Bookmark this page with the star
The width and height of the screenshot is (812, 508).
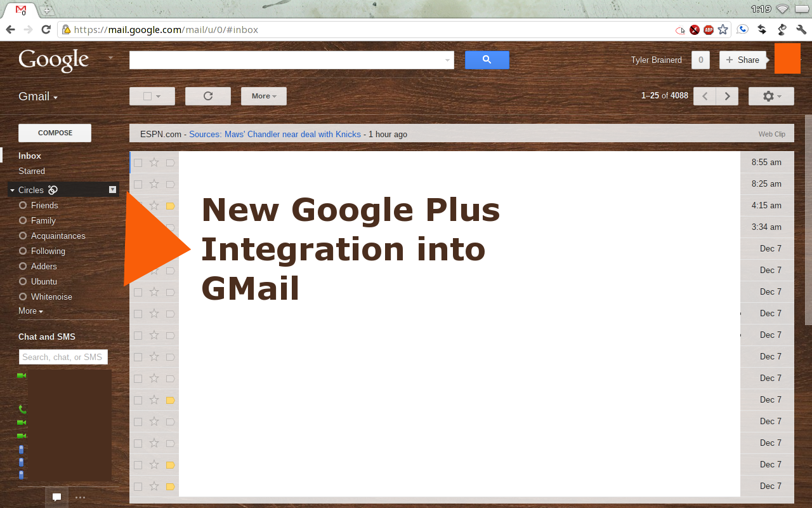pyautogui.click(x=723, y=30)
